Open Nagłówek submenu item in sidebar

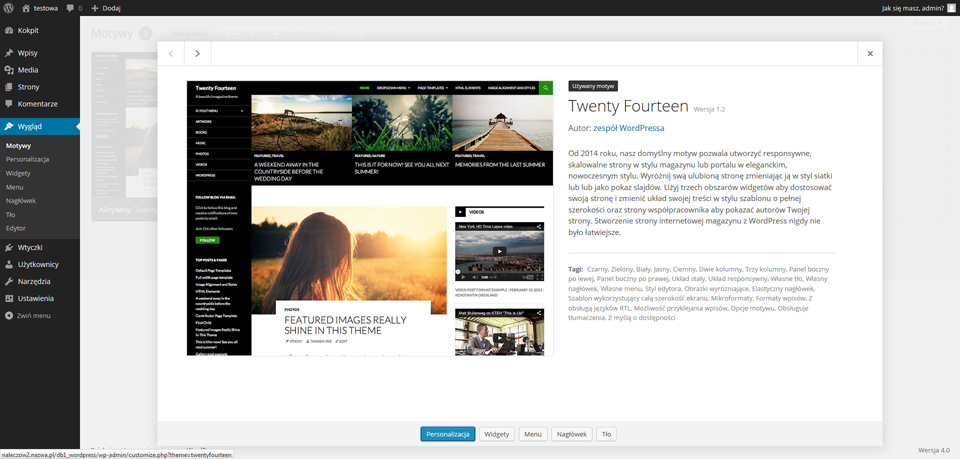click(21, 200)
